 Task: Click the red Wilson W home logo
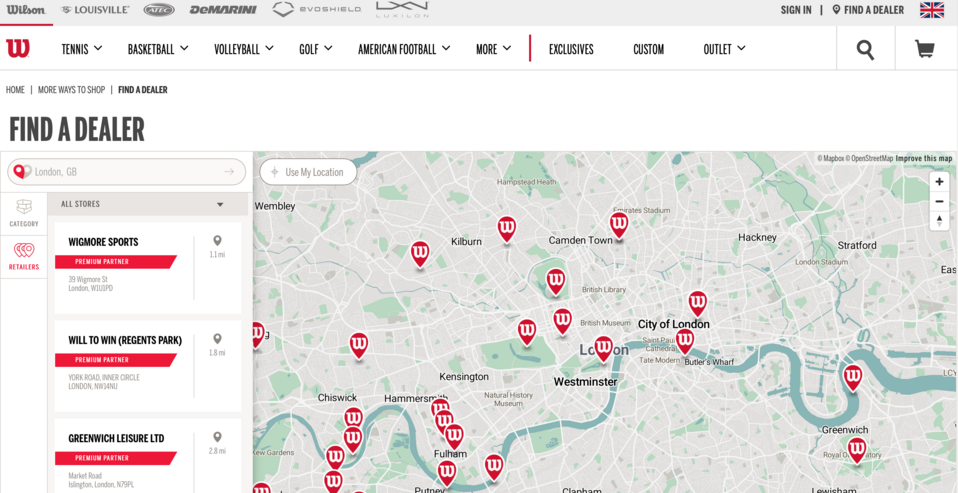point(18,49)
